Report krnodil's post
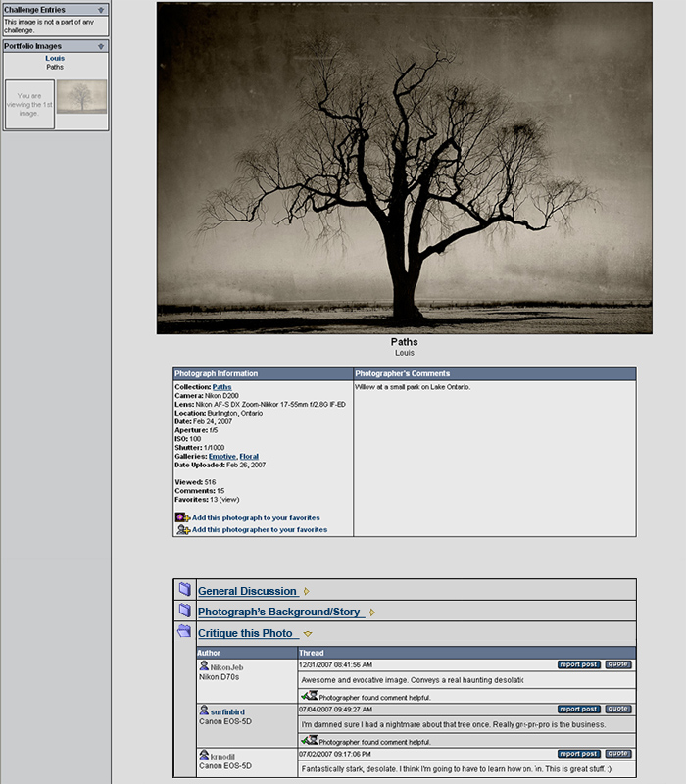The image size is (686, 784). click(x=578, y=754)
